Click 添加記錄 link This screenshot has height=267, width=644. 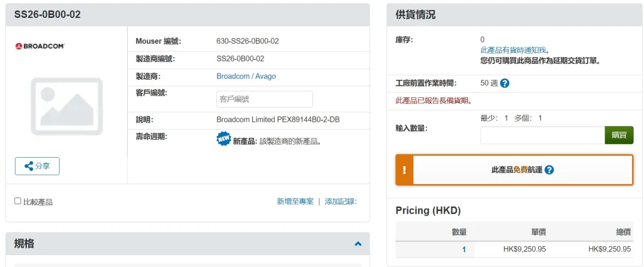tap(340, 201)
